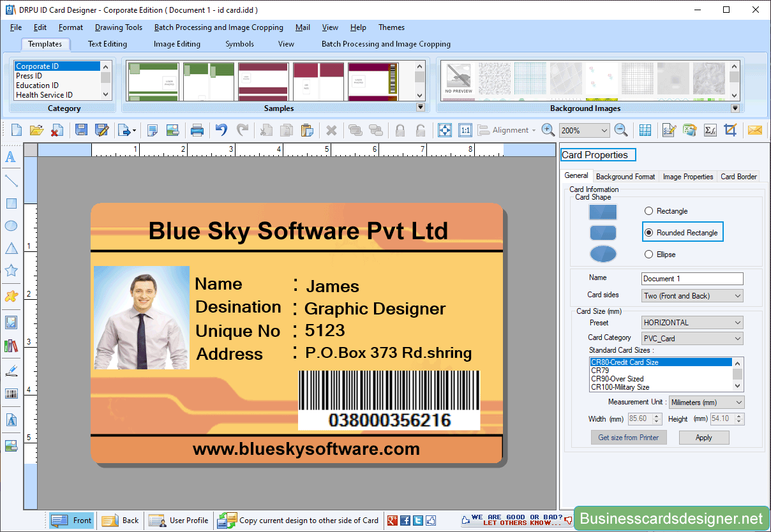This screenshot has width=771, height=532.
Task: Click the Crop tool icon
Action: coord(731,130)
